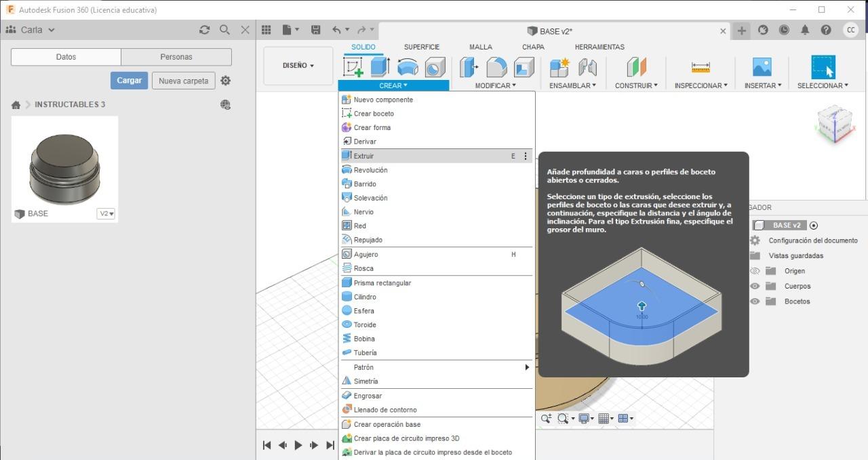
Task: Switch to the MALLA tab
Action: [x=481, y=47]
